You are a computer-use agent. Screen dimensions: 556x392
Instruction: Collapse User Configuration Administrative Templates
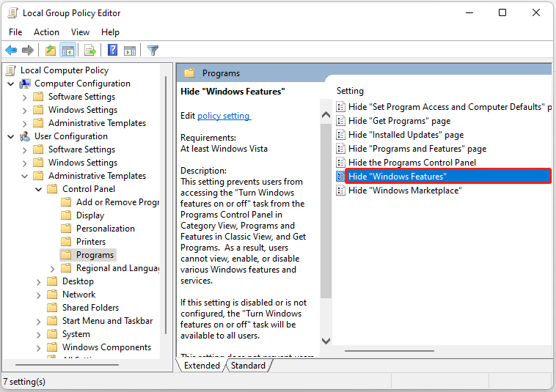click(24, 176)
